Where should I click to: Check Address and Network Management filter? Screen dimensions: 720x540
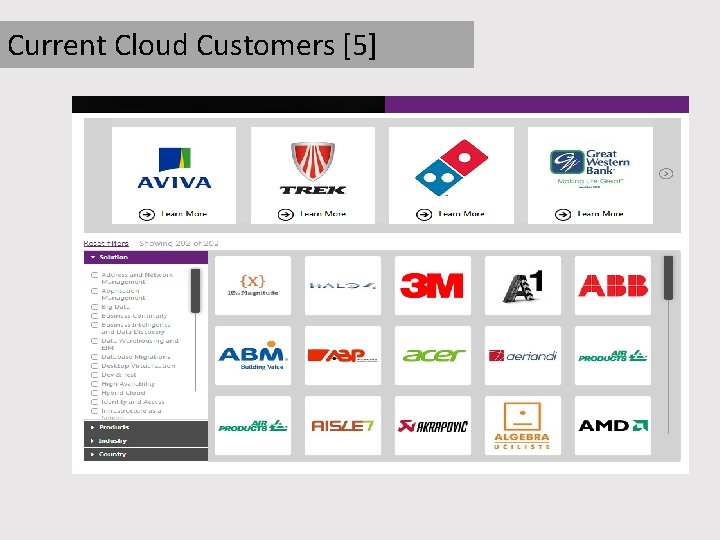coord(95,275)
